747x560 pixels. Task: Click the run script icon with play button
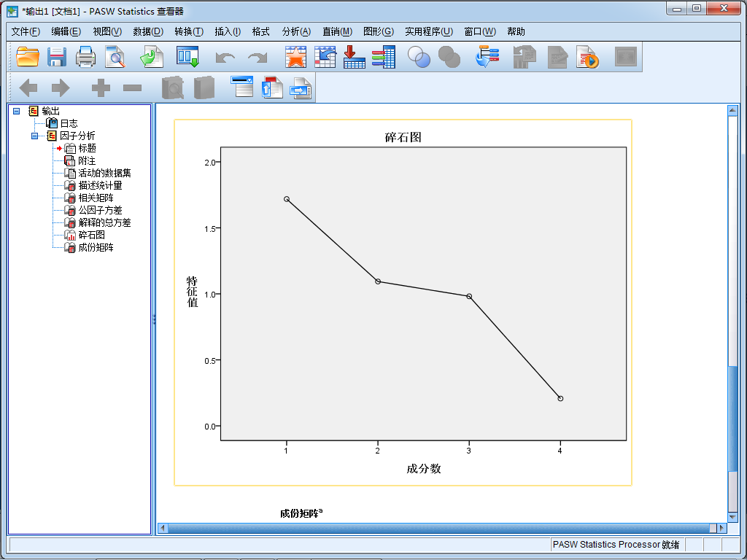[587, 57]
